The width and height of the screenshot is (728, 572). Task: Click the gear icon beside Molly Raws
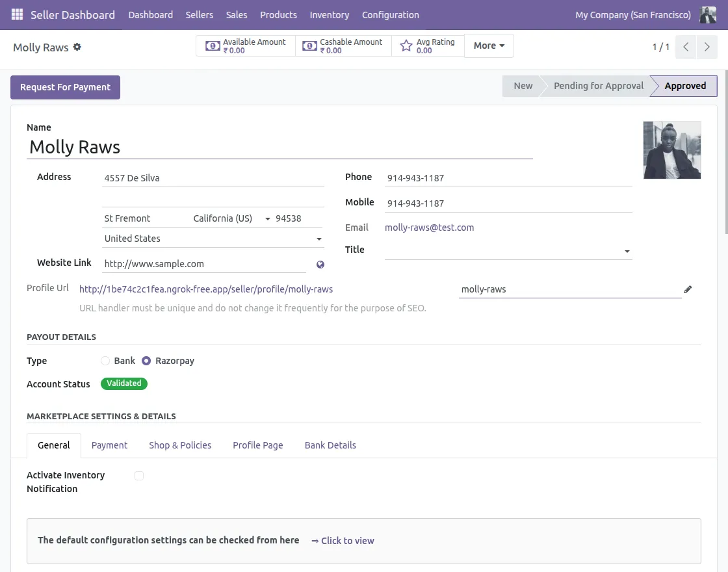pyautogui.click(x=77, y=47)
